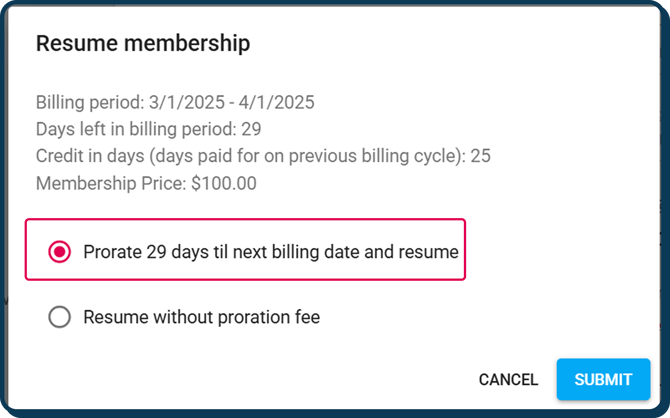Click the 'Resume membership' dialog title
The image size is (670, 418).
(143, 44)
